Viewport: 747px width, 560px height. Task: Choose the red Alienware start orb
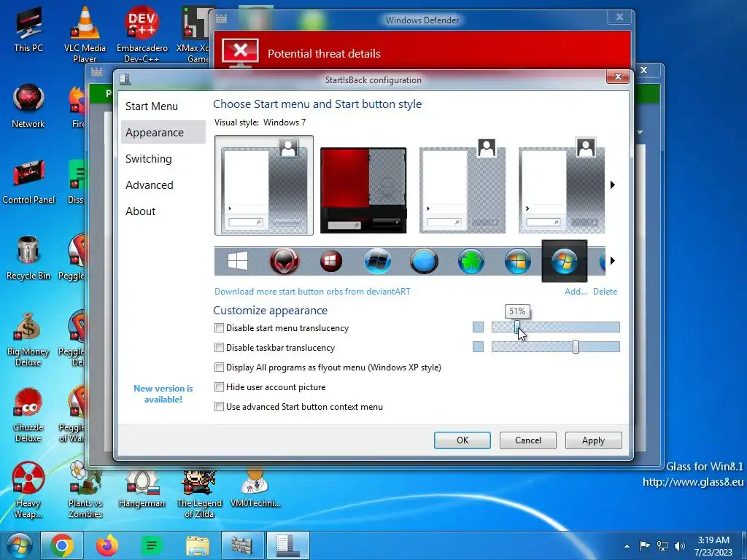(285, 261)
